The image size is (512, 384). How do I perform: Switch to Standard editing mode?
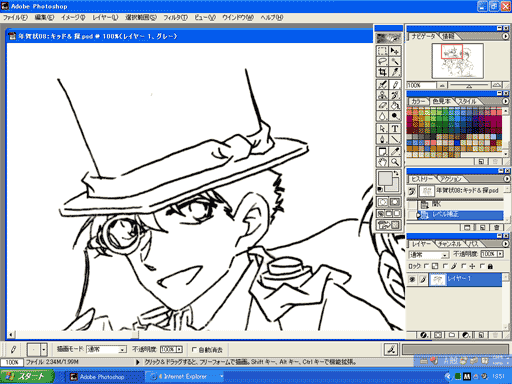(383, 202)
